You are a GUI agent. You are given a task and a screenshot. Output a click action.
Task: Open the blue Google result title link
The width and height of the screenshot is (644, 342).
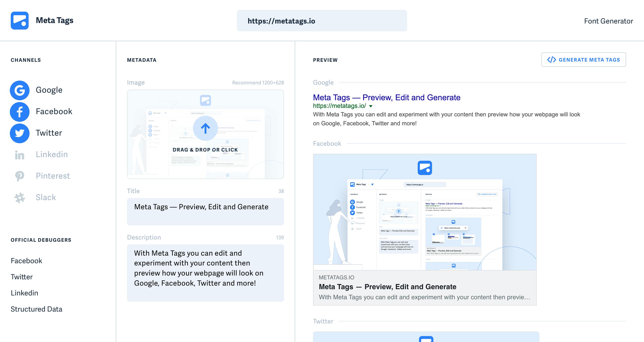click(x=386, y=98)
